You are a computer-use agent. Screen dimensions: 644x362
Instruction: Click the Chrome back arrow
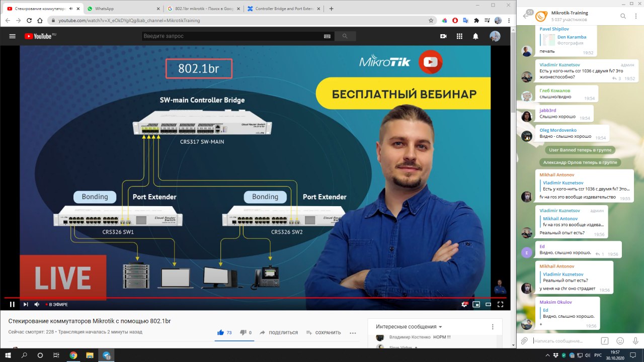(x=8, y=21)
